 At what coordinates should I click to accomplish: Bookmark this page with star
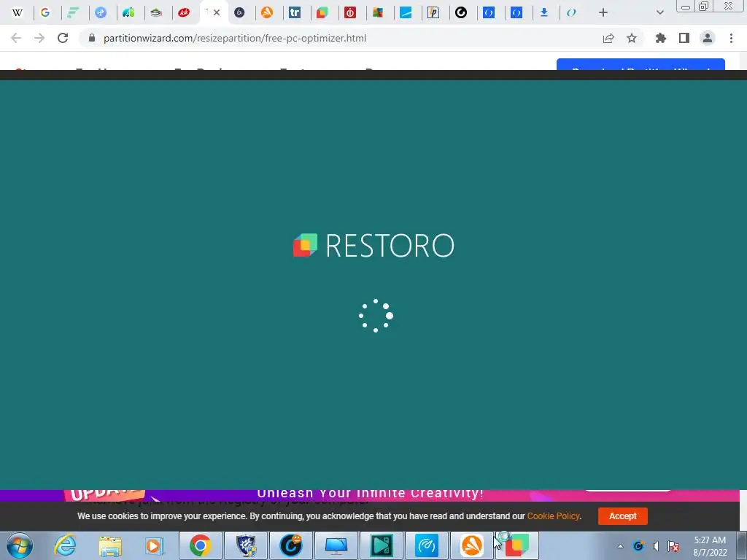coord(632,38)
